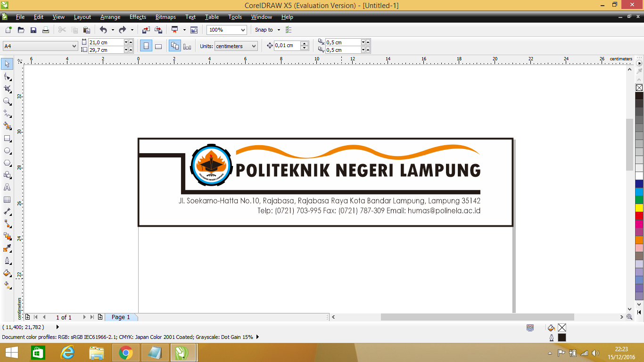Expand the Application Launcher dropdown arrow

click(184, 30)
